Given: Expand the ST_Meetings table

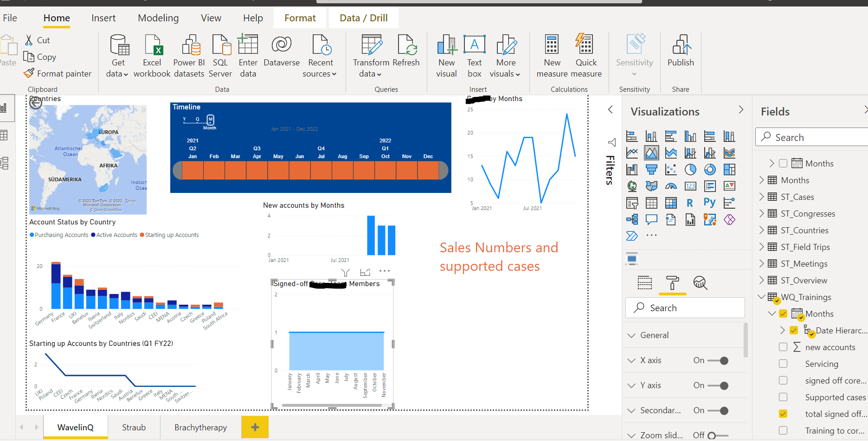Looking at the screenshot, I should pyautogui.click(x=761, y=263).
